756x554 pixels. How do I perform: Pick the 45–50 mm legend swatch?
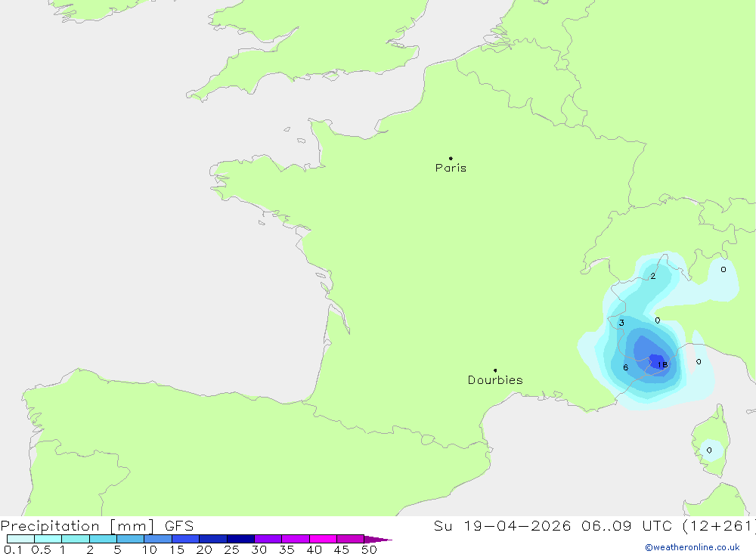[351, 539]
